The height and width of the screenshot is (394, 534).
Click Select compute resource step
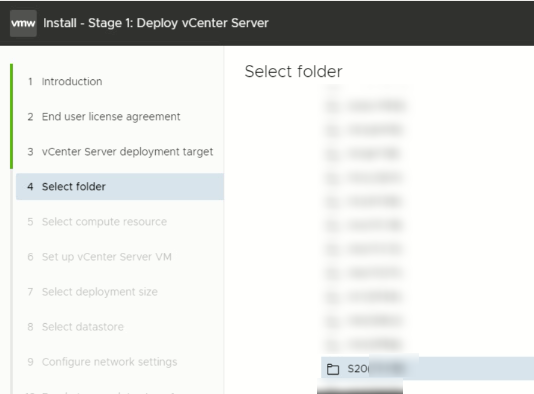pos(104,222)
